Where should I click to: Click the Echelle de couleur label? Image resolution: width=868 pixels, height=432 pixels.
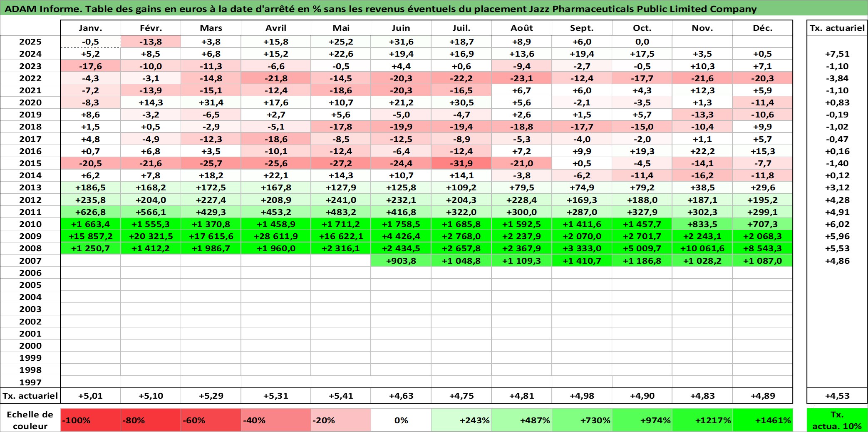pos(30,420)
